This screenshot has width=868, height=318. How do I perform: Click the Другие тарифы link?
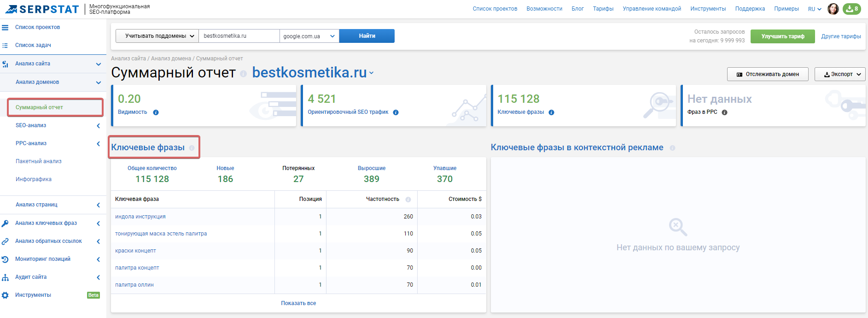pos(841,36)
